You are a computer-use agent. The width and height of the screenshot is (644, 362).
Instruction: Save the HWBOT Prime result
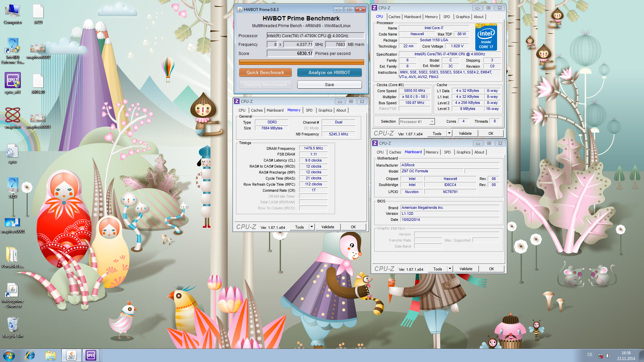coord(329,84)
